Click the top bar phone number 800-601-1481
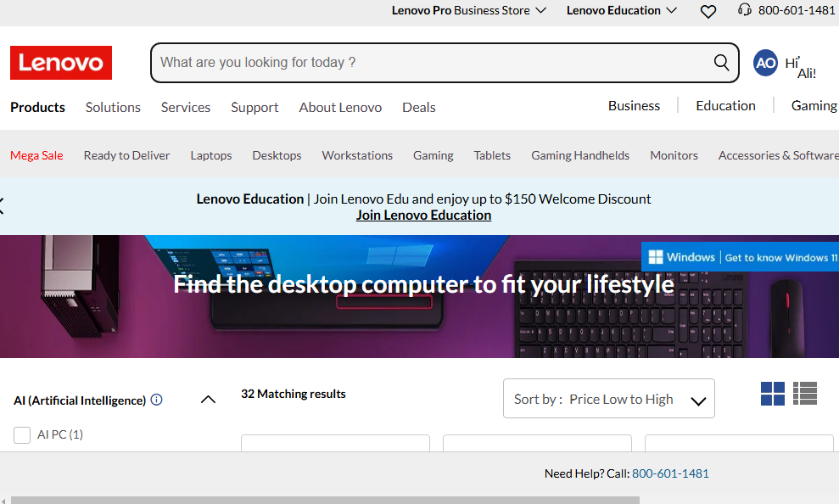This screenshot has height=504, width=839. 797,10
